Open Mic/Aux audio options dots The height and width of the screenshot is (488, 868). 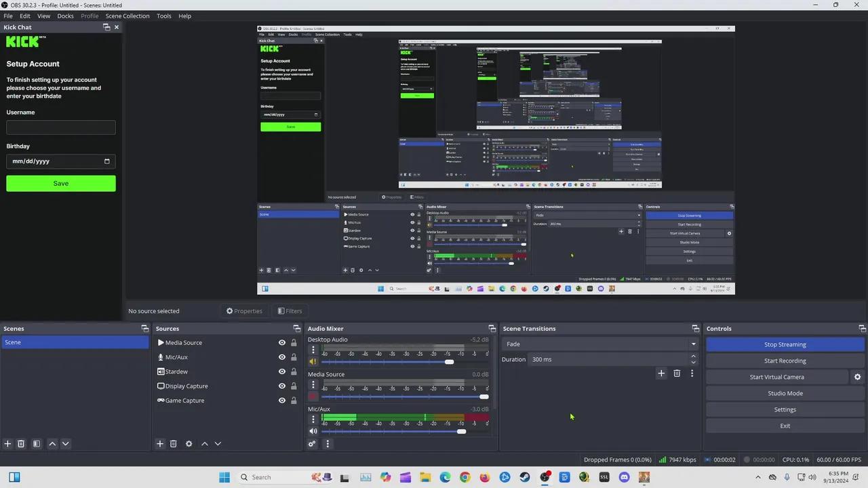313,420
